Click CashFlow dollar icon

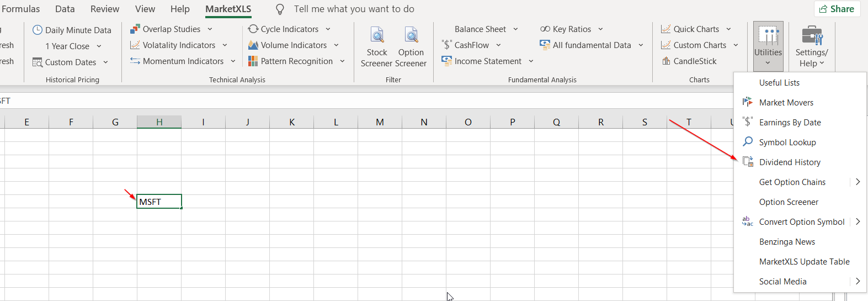click(x=446, y=45)
